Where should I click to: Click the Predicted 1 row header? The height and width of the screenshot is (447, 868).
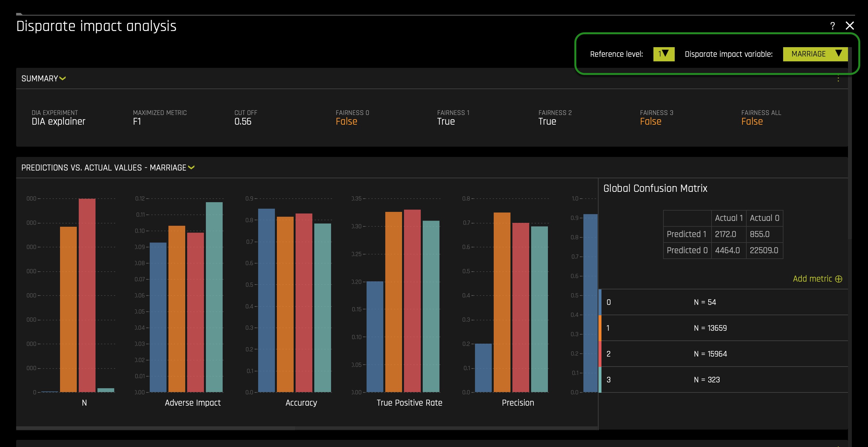(x=687, y=234)
